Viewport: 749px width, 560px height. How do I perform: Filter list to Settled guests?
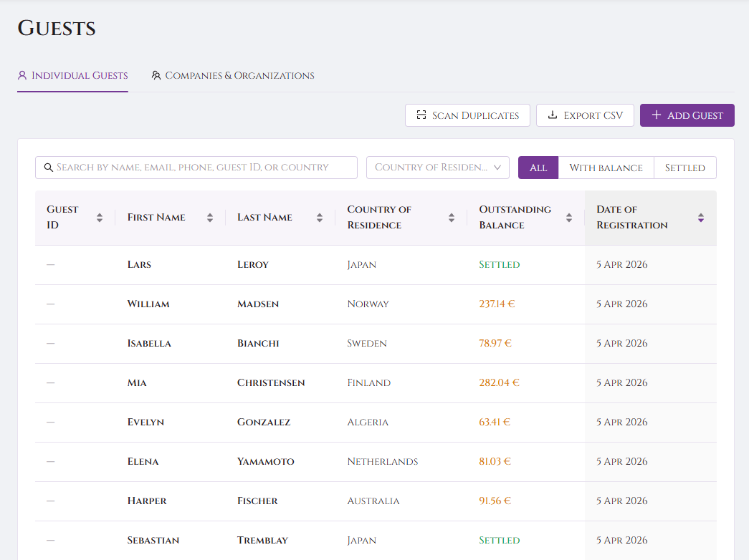click(x=684, y=168)
